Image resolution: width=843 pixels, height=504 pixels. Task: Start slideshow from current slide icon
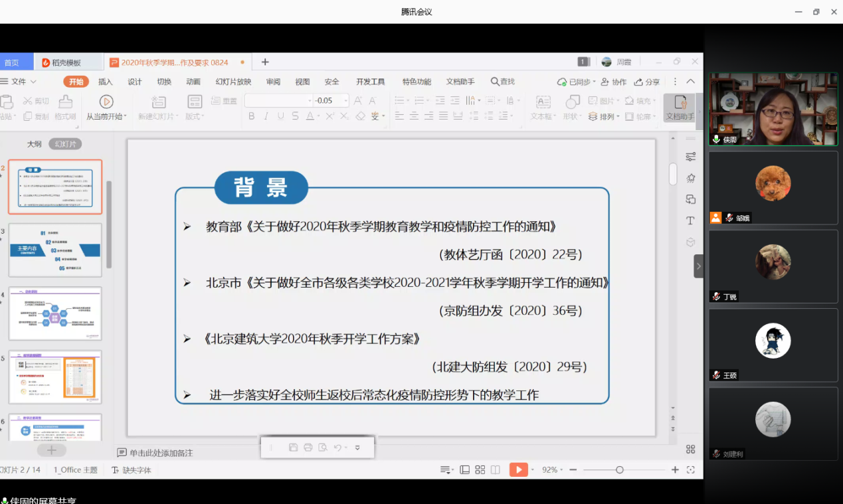[106, 102]
